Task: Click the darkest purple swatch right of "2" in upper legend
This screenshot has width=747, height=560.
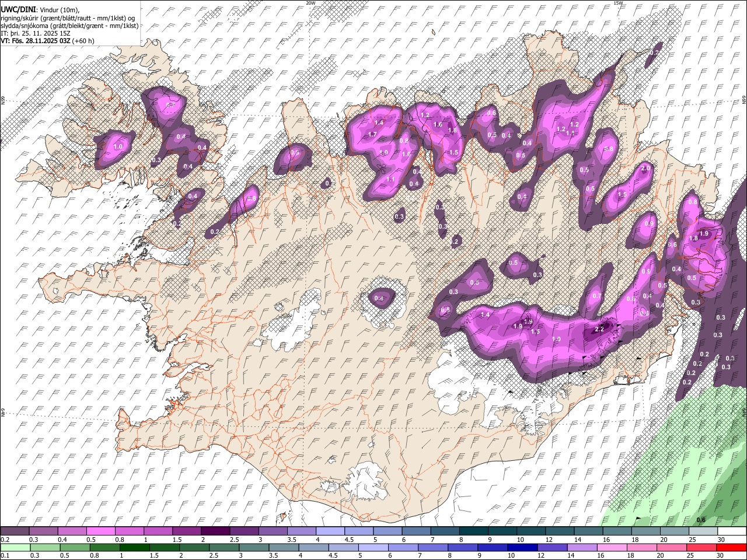Action: [215, 531]
